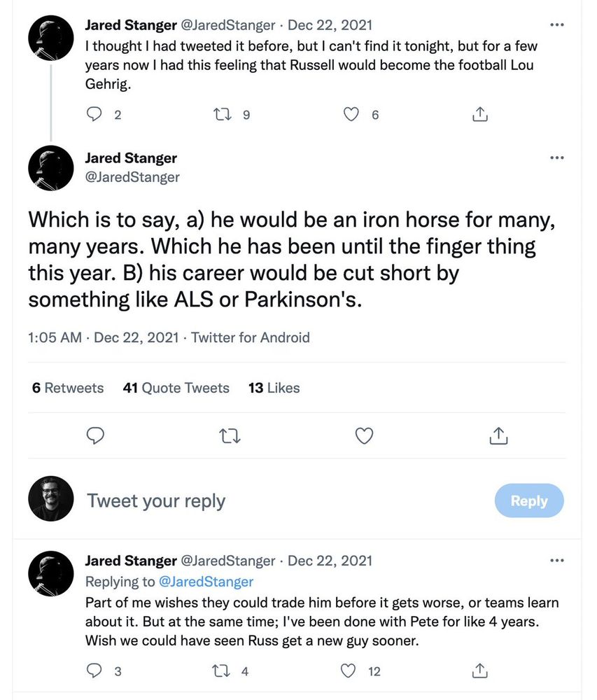Like the first tweet with 6 likes

[351, 114]
